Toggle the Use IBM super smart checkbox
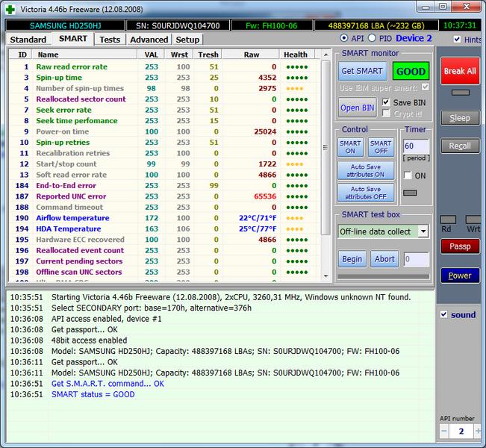Viewport: 486px width, 448px height. point(426,87)
